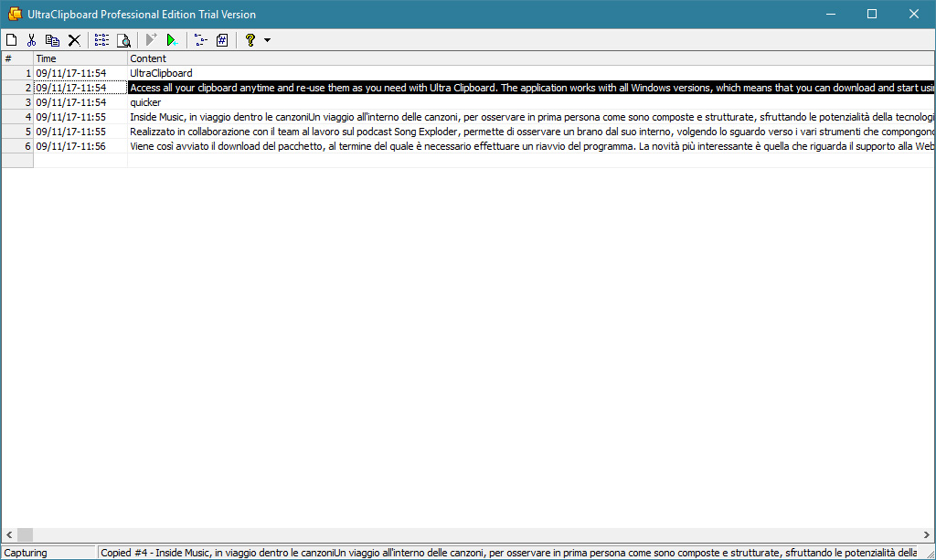
Task: Click the New blank page toolbar icon
Action: click(12, 40)
